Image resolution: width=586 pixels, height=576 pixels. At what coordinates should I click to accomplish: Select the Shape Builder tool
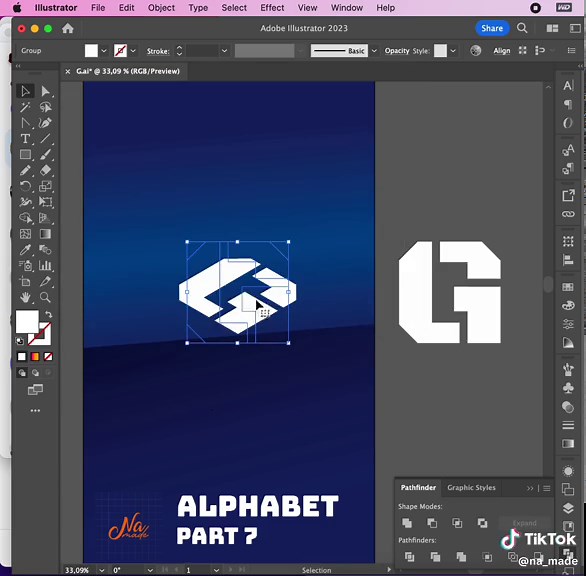pos(25,218)
